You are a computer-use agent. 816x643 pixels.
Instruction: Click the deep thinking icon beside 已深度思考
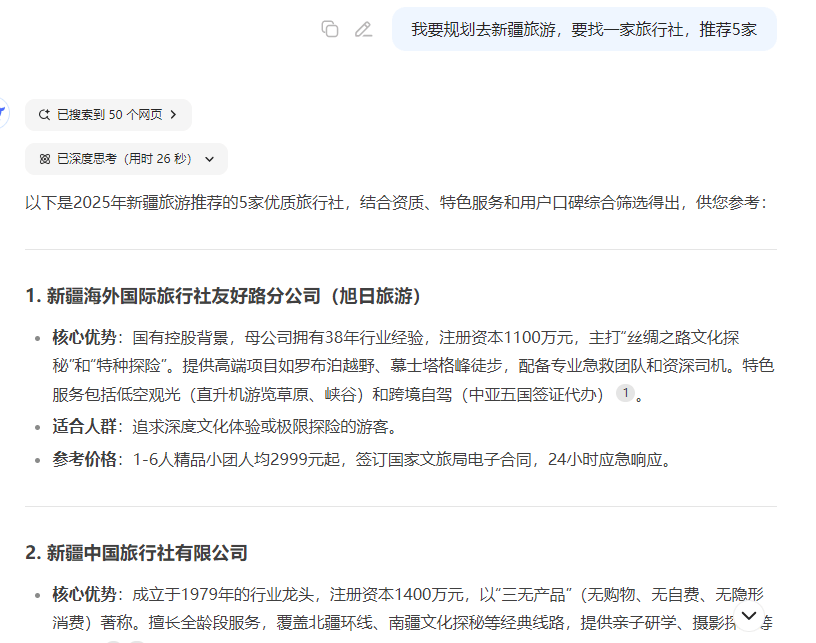pos(44,159)
